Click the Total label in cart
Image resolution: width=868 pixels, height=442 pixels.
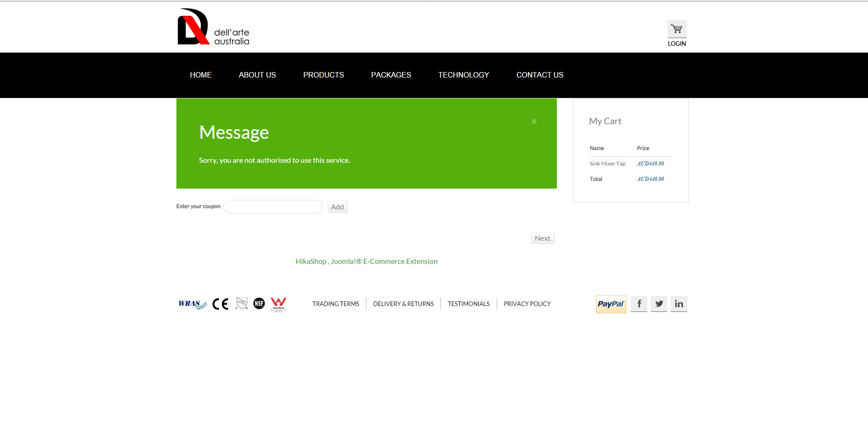pyautogui.click(x=596, y=179)
